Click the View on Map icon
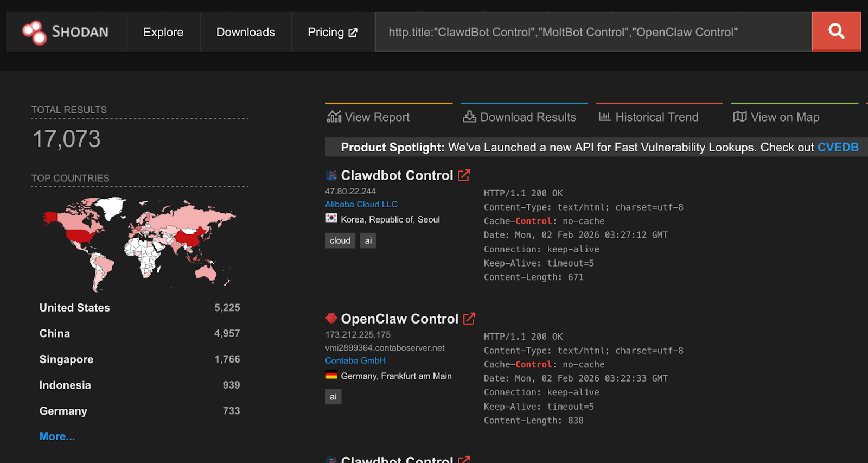 (x=739, y=117)
